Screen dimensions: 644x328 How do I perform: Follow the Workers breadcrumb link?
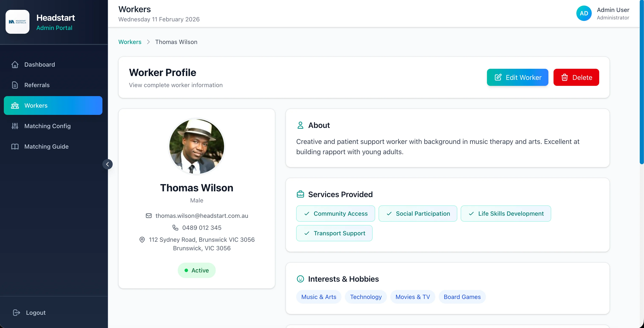pyautogui.click(x=130, y=42)
